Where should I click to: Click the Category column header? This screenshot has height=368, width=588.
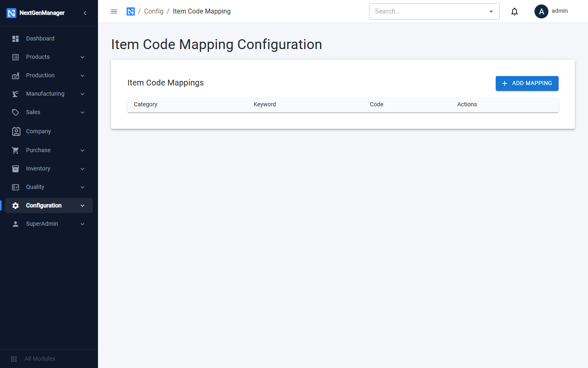pyautogui.click(x=145, y=104)
